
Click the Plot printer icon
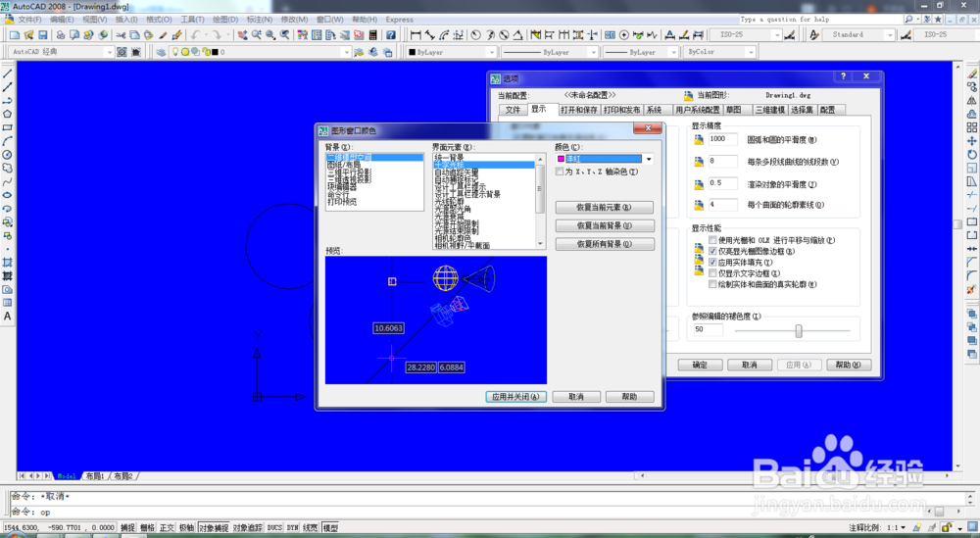tap(61, 35)
